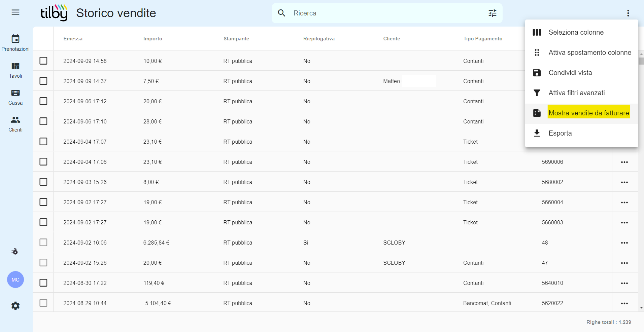
Task: Choose Condividi vista menu entry
Action: point(581,73)
